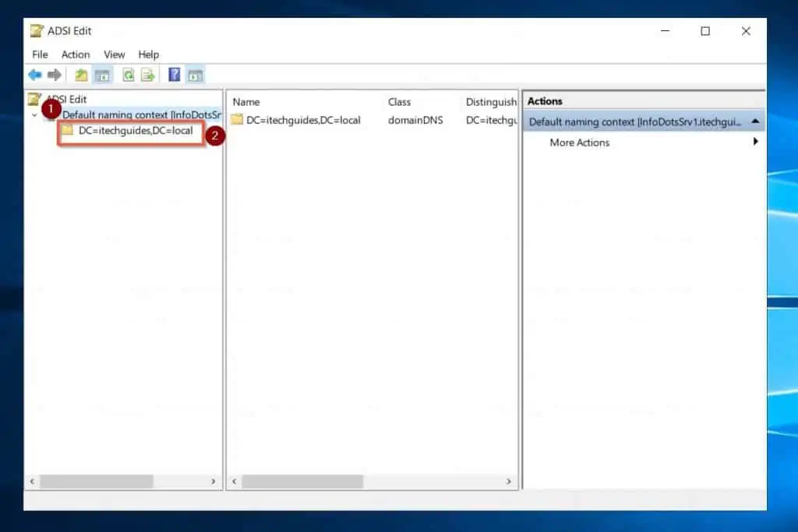Viewport: 798px width, 532px height.
Task: Select Default naming context tree node
Action: pos(142,115)
